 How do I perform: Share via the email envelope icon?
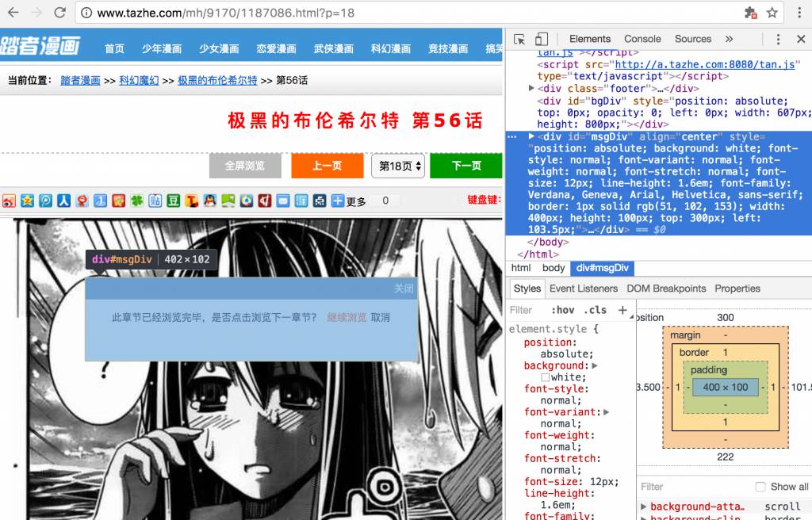click(x=283, y=201)
